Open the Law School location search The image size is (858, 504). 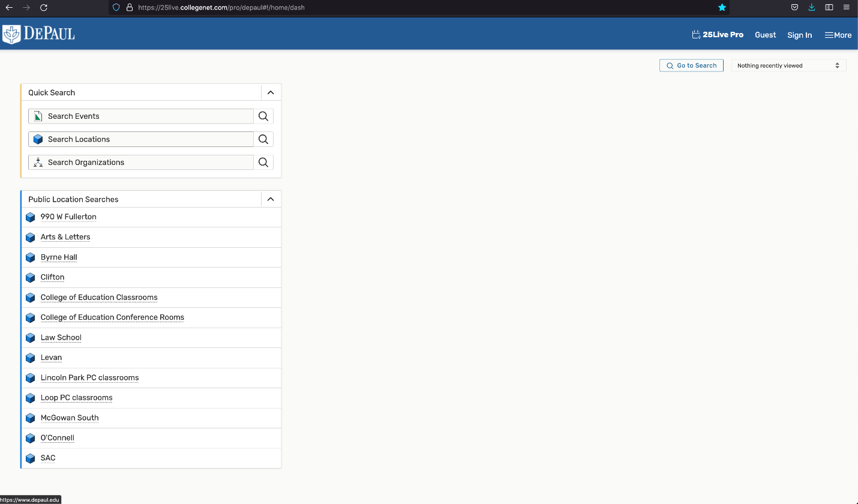pyautogui.click(x=61, y=338)
